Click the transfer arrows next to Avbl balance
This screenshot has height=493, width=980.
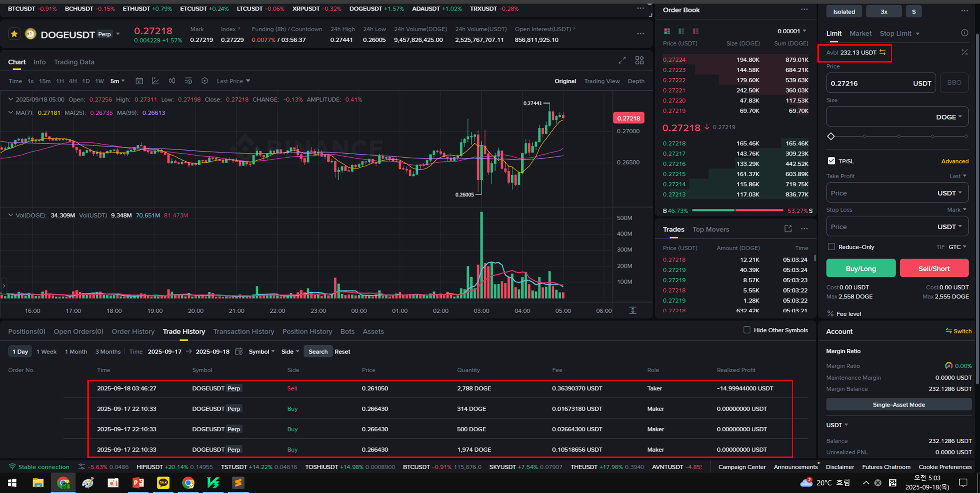click(x=883, y=52)
